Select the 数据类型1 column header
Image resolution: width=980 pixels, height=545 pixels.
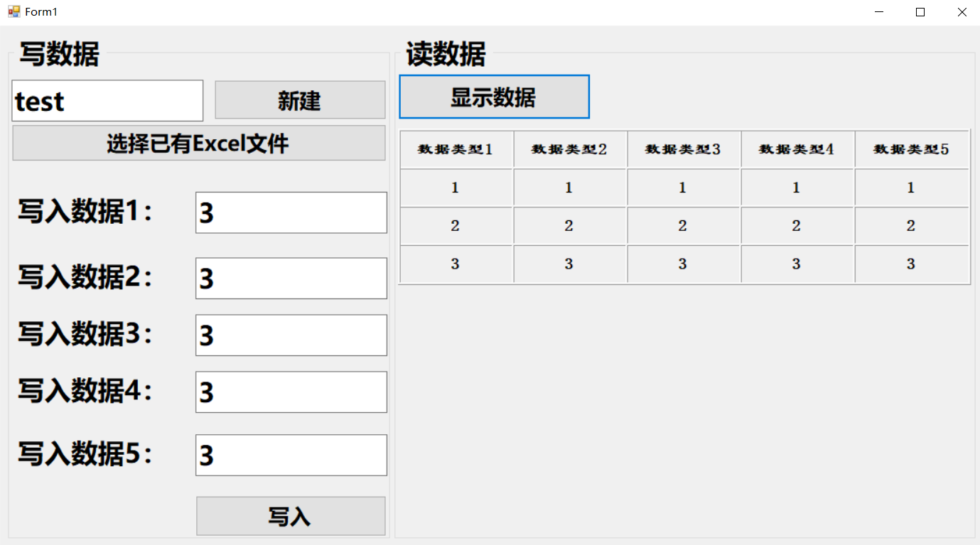point(456,149)
